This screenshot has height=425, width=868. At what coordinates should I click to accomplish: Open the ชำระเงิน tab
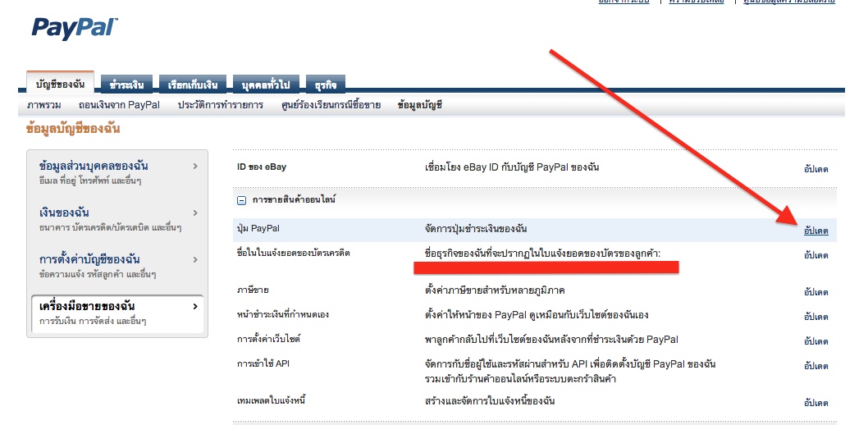tap(127, 85)
